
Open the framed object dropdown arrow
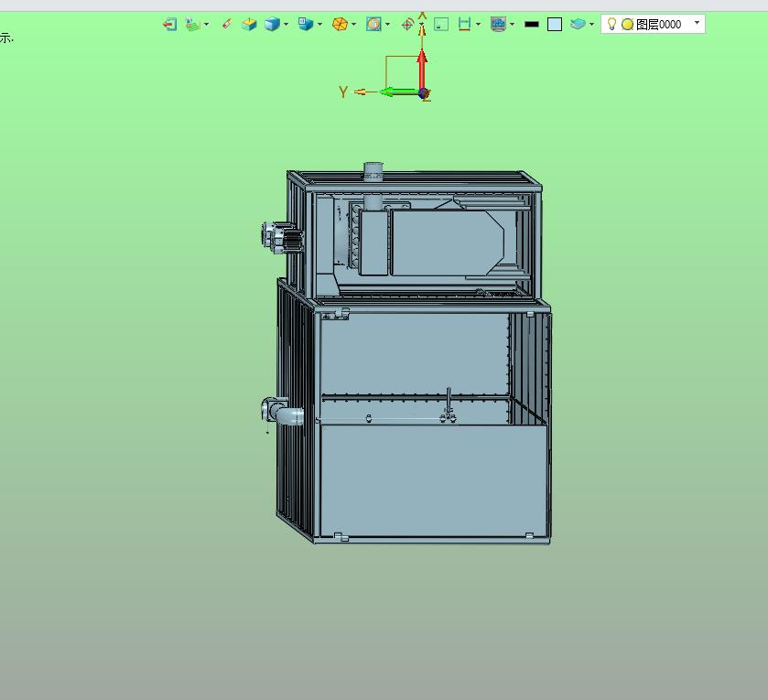(x=387, y=24)
